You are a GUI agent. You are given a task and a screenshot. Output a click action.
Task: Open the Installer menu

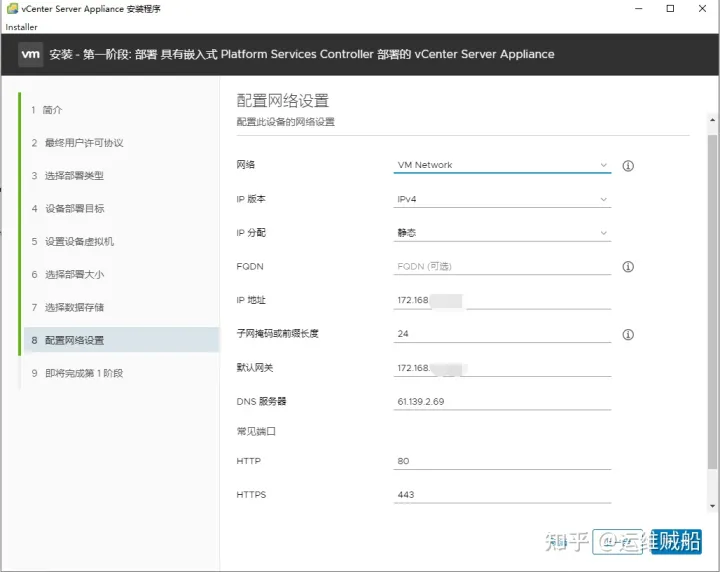(22, 27)
